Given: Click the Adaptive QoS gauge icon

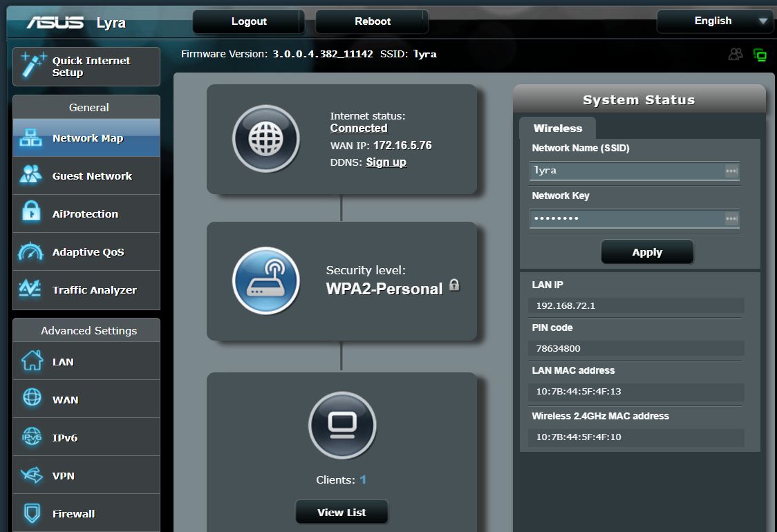Looking at the screenshot, I should pyautogui.click(x=30, y=251).
